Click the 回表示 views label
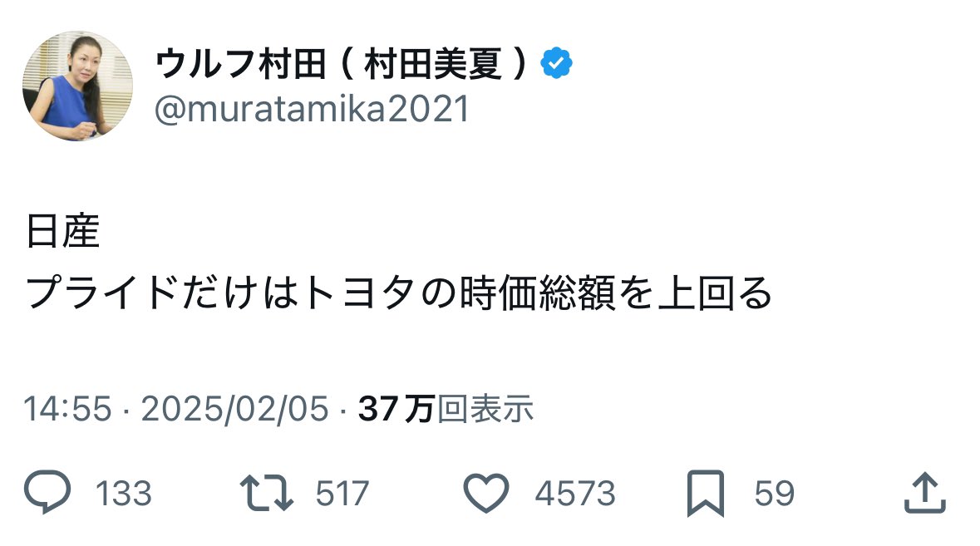980x546 pixels. [485, 409]
